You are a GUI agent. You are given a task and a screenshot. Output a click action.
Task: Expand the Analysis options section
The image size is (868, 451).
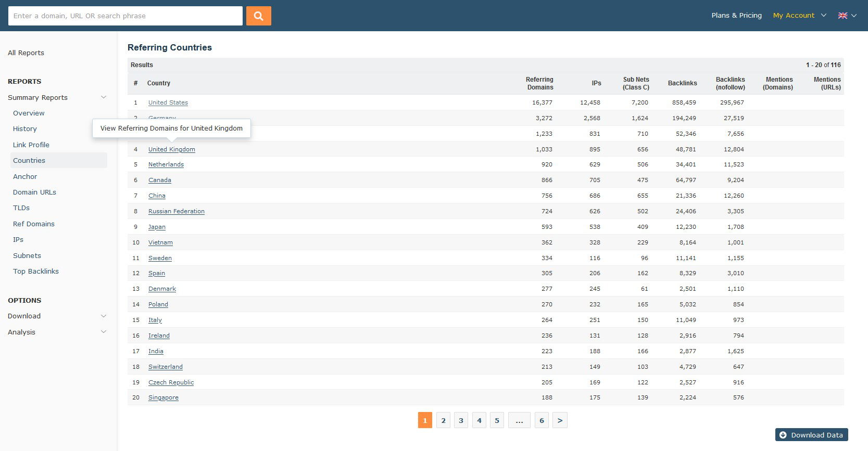point(103,332)
